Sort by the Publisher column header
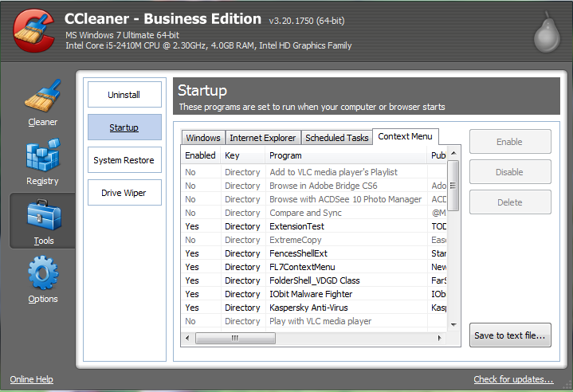This screenshot has height=392, width=573. (x=437, y=155)
